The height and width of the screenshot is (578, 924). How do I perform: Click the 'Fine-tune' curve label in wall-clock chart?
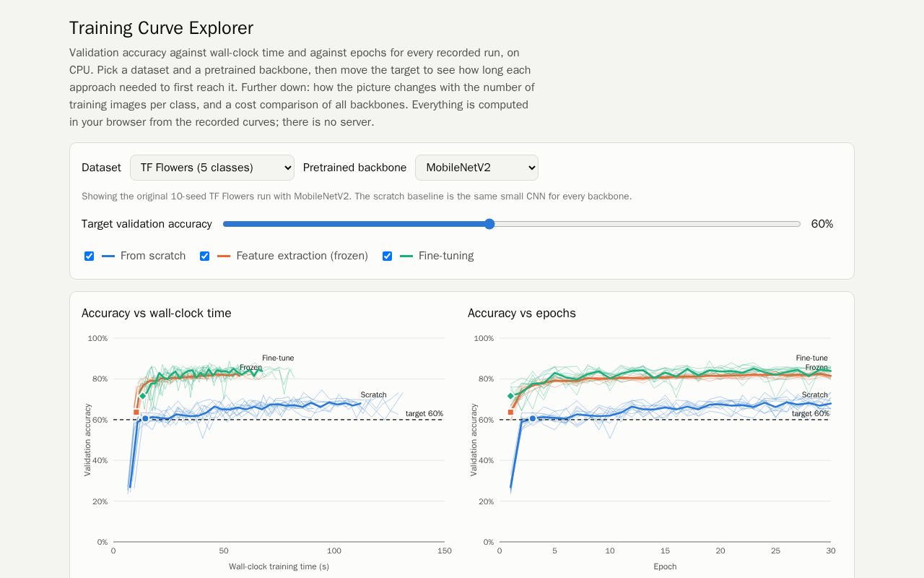pyautogui.click(x=278, y=358)
